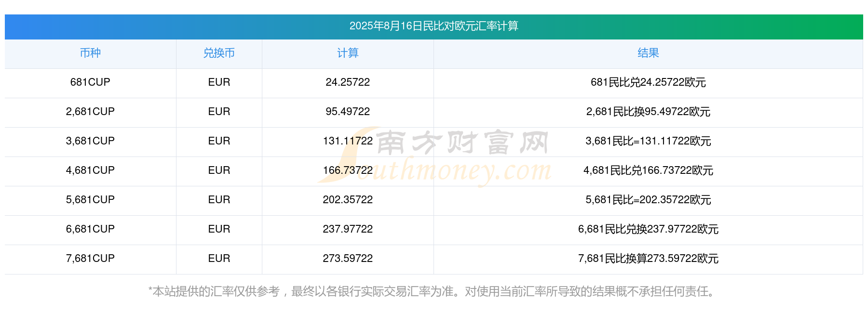Click EUR in the 3,681CUP row
868x313 pixels.
click(219, 141)
